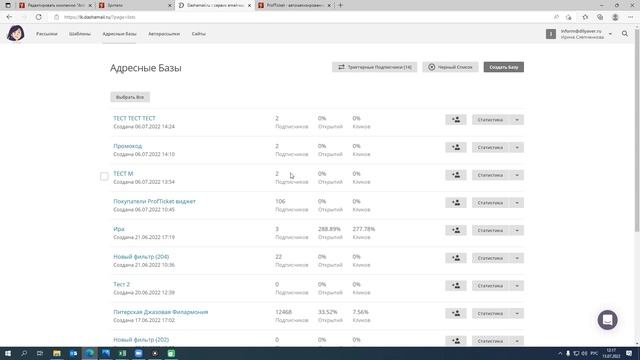Open the Windows notification center
Screen dimensions: 640x360
tap(629, 353)
